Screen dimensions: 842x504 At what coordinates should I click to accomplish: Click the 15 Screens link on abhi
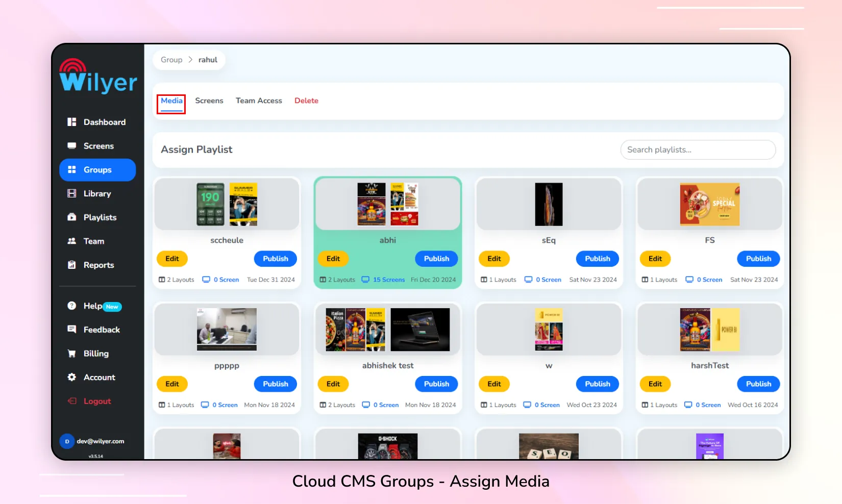(x=389, y=280)
